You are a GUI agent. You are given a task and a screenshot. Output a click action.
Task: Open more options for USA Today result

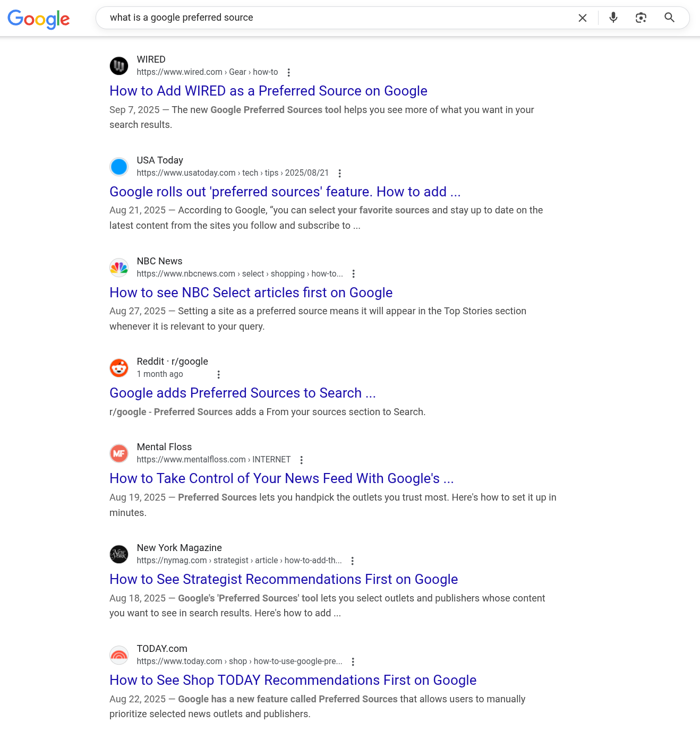click(339, 173)
